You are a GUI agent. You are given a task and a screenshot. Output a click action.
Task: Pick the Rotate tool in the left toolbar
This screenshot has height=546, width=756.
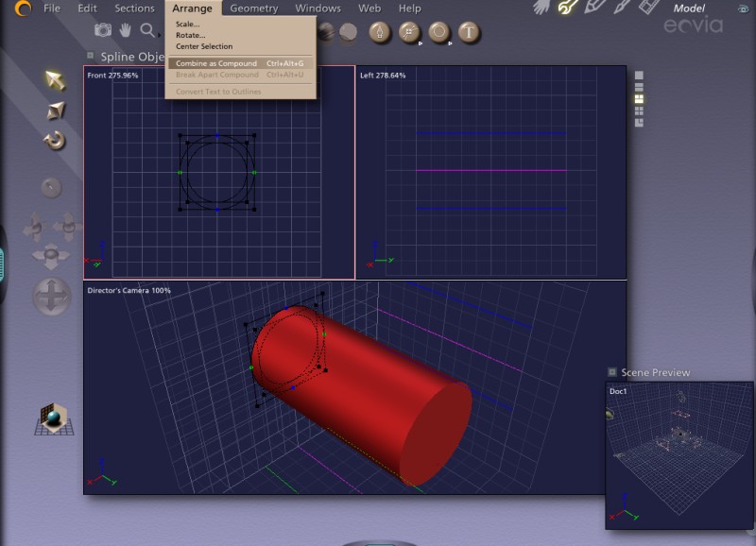(x=55, y=142)
